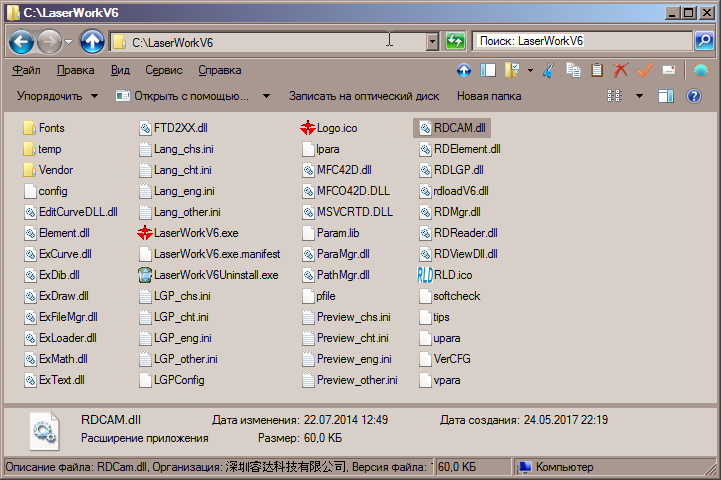The height and width of the screenshot is (480, 721).
Task: Toggle the preview pane button
Action: pyautogui.click(x=666, y=96)
